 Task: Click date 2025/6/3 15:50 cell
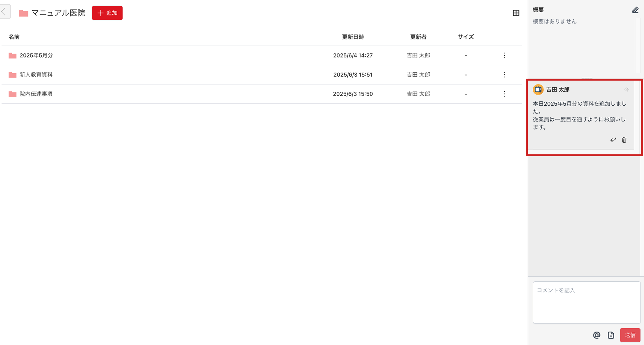(x=353, y=94)
